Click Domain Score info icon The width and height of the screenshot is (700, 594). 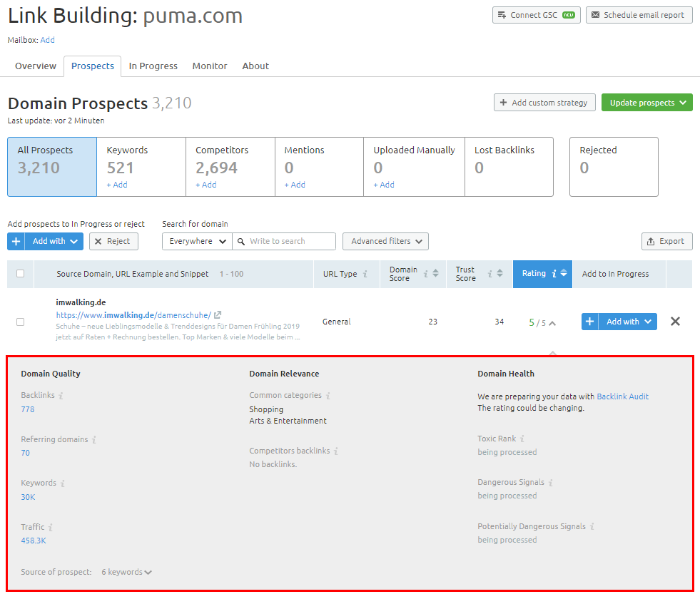coord(425,274)
